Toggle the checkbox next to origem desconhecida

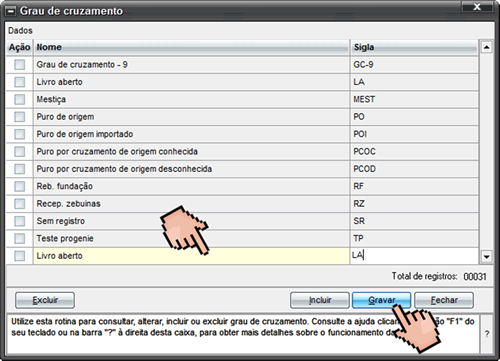click(x=20, y=169)
